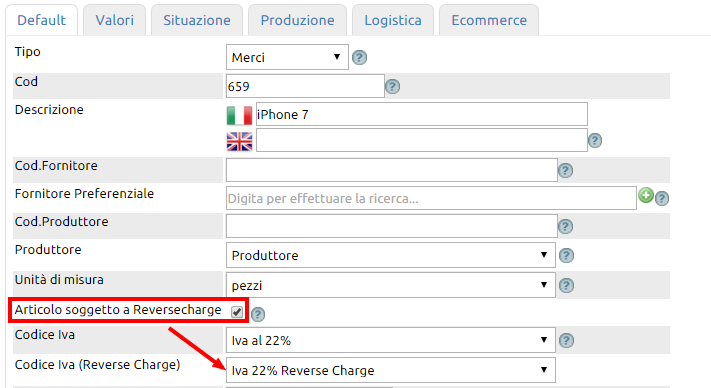Click the Fornitore Preferenziale search field
The width and height of the screenshot is (711, 388).
(431, 199)
